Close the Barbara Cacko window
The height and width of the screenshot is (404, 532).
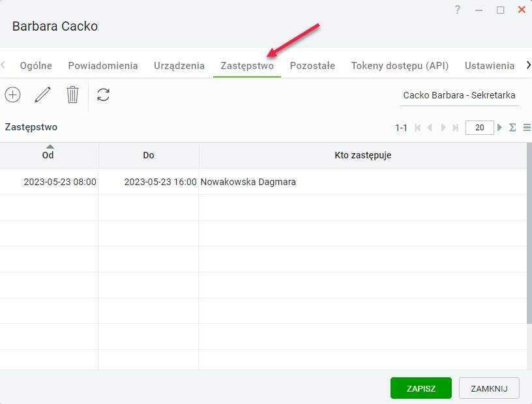(522, 10)
